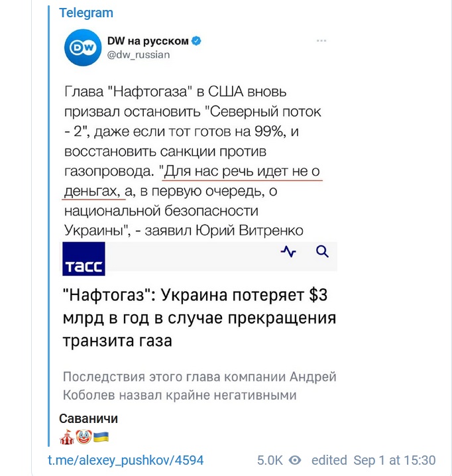The image size is (452, 476).
Task: Click the TASS headline about $3 млрд
Action: [199, 318]
